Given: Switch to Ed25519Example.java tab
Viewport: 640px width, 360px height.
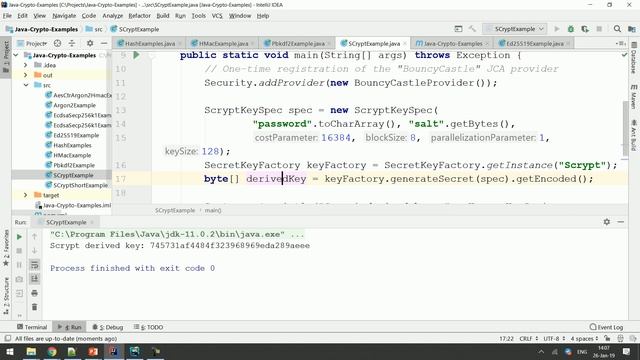Looking at the screenshot, I should click(534, 43).
